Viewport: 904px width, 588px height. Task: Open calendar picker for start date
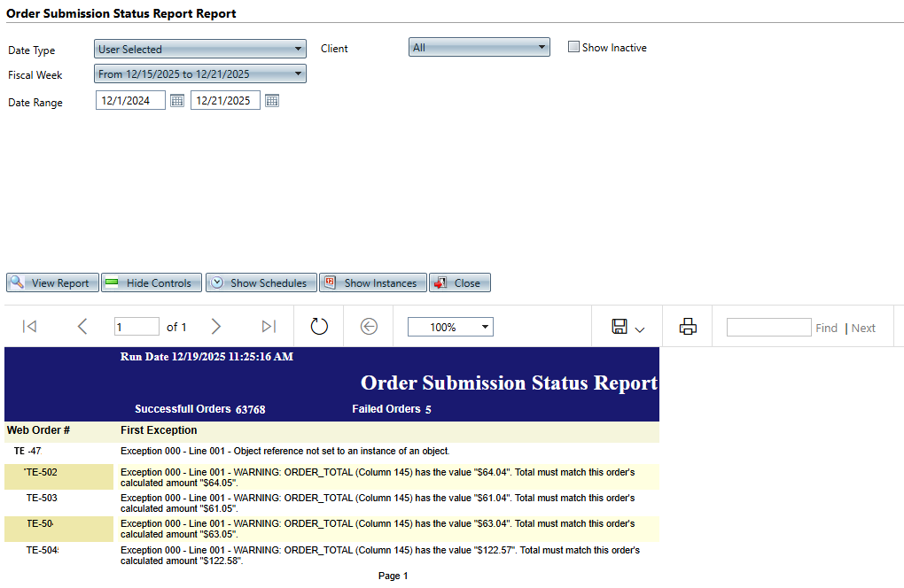point(177,101)
